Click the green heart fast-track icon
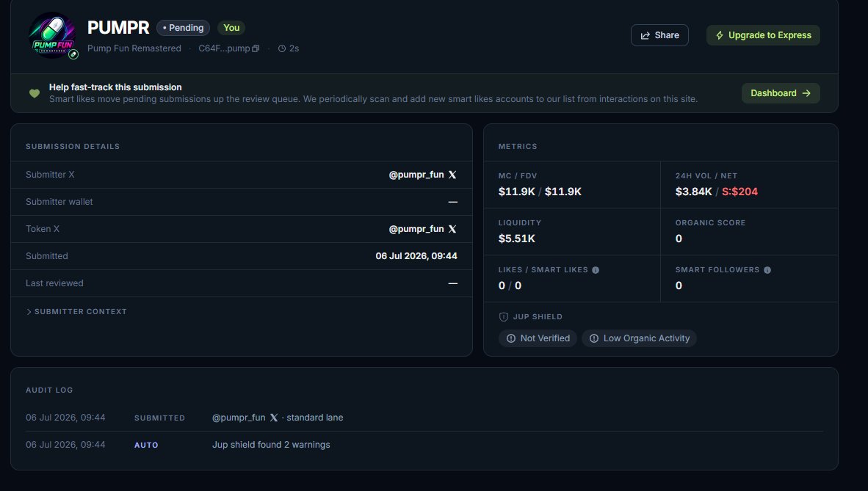 point(35,93)
